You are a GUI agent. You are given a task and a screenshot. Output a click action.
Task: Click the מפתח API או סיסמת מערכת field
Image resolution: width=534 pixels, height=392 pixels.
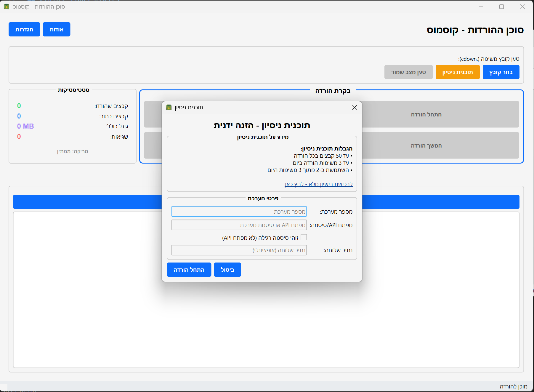tap(239, 225)
